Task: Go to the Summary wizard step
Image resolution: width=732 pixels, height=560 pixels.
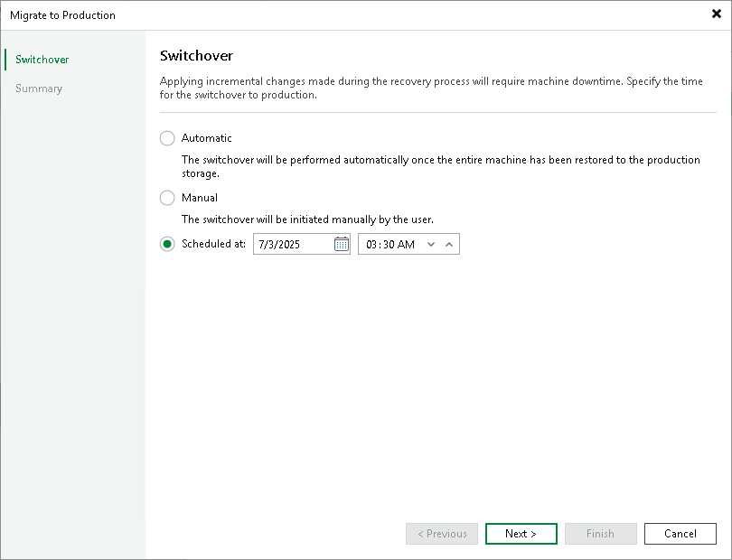Action: pos(39,89)
